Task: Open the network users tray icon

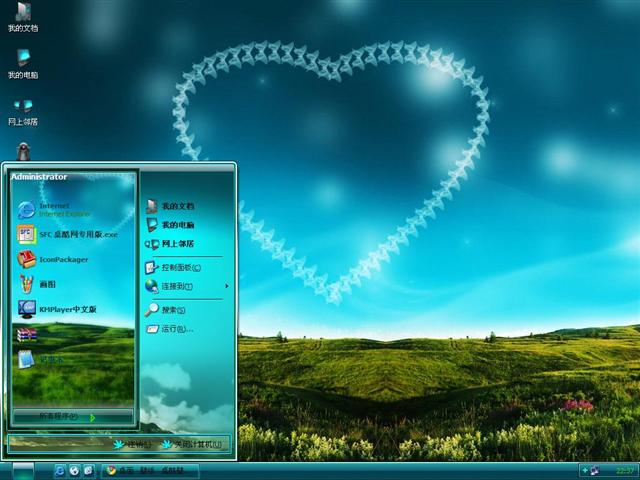Action: [595, 471]
